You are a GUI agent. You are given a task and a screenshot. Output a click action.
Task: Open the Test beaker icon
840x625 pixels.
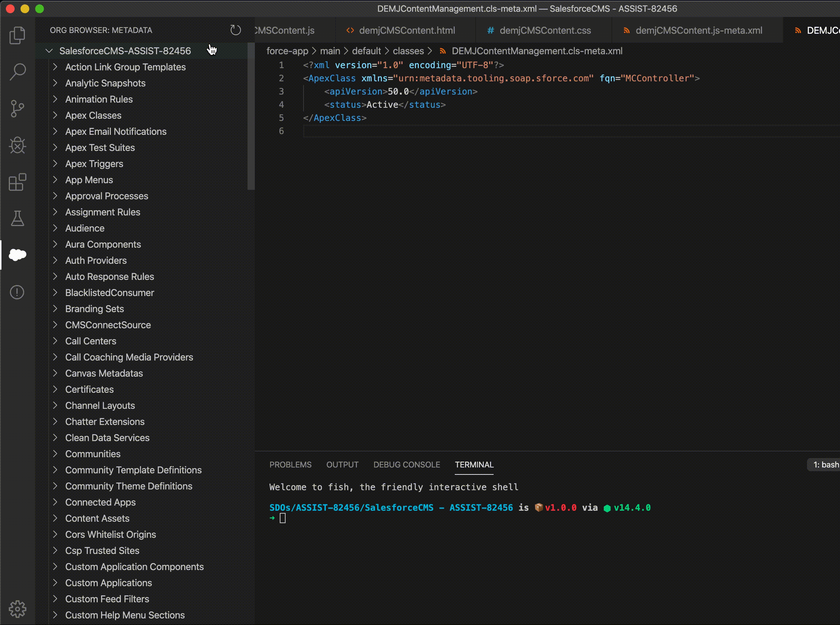[17, 218]
